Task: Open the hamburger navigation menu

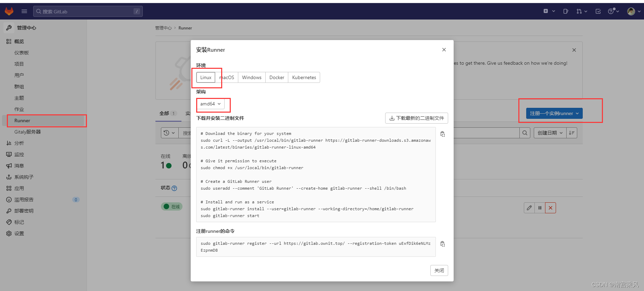Action: [x=24, y=11]
